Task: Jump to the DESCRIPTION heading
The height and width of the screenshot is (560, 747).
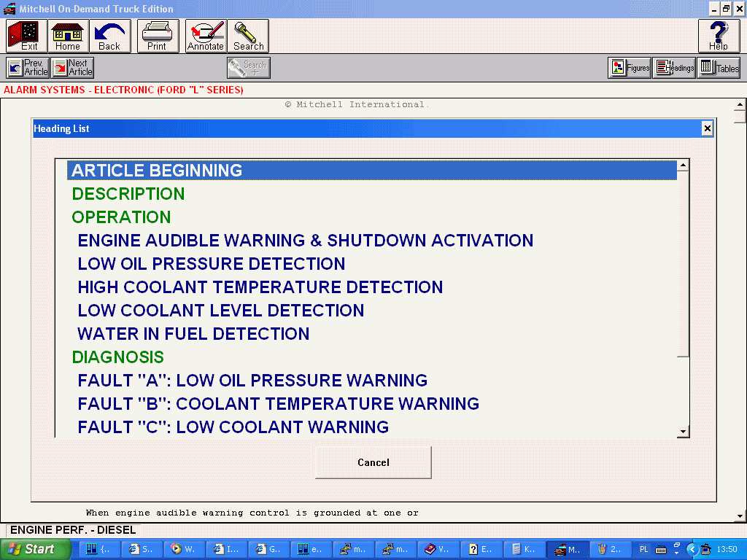Action: tap(128, 194)
